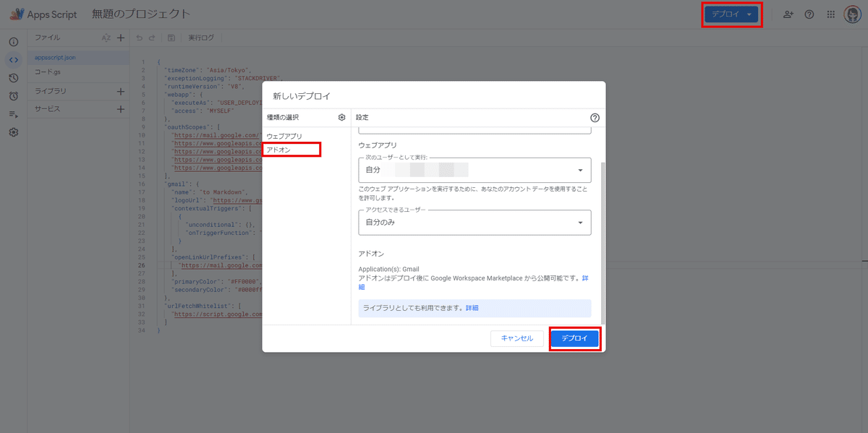Click the undo arrow in editor toolbar
This screenshot has height=433, width=868.
coord(139,38)
